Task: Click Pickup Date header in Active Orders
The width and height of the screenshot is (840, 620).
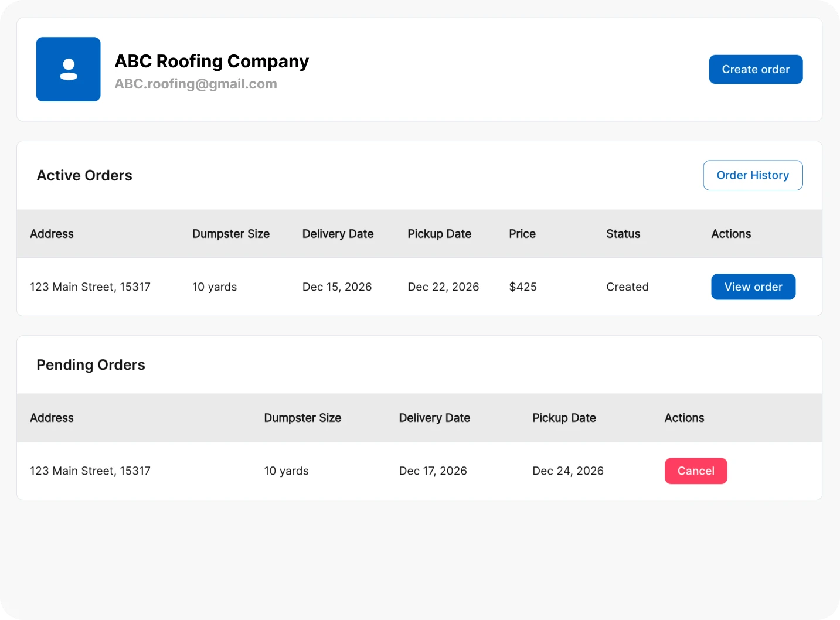Action: (x=439, y=234)
